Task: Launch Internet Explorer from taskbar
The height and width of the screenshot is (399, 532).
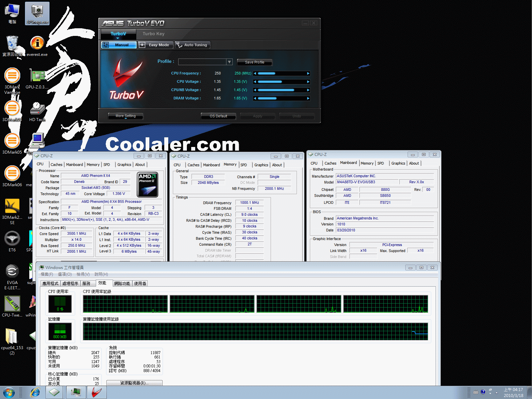Action: [x=35, y=393]
